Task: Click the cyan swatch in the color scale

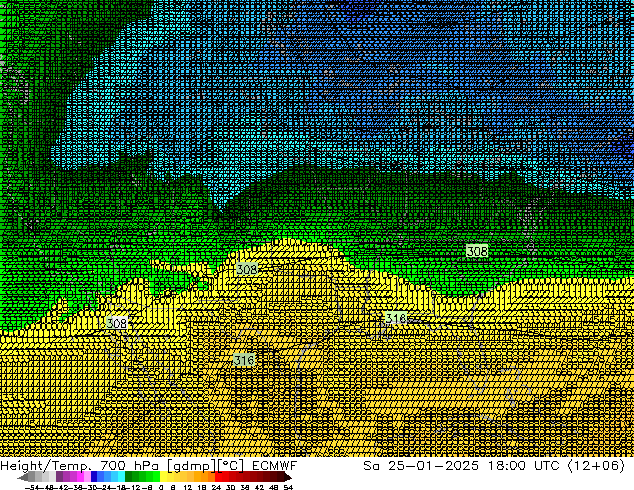Action: click(x=121, y=477)
